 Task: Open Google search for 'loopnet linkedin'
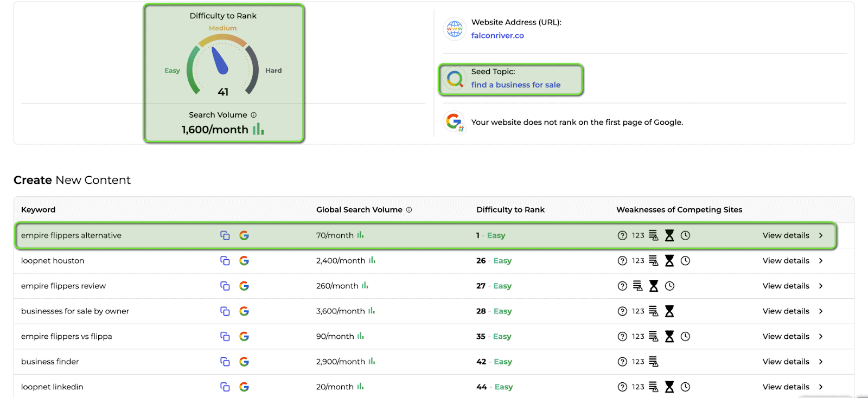(x=244, y=387)
